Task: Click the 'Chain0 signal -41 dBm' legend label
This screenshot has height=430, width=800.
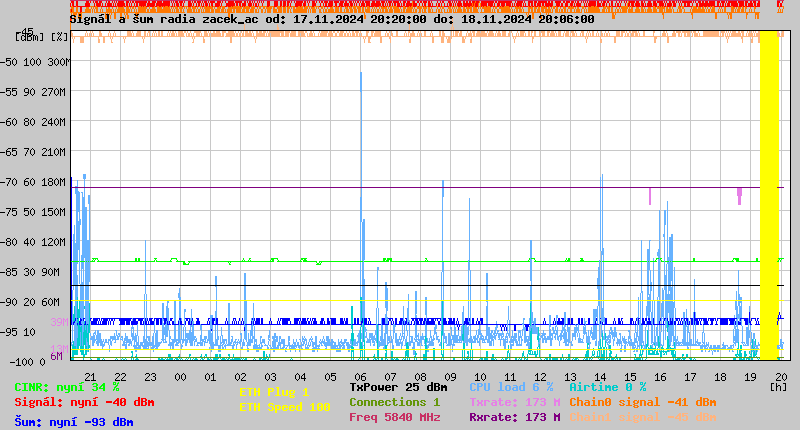Action: pyautogui.click(x=643, y=402)
